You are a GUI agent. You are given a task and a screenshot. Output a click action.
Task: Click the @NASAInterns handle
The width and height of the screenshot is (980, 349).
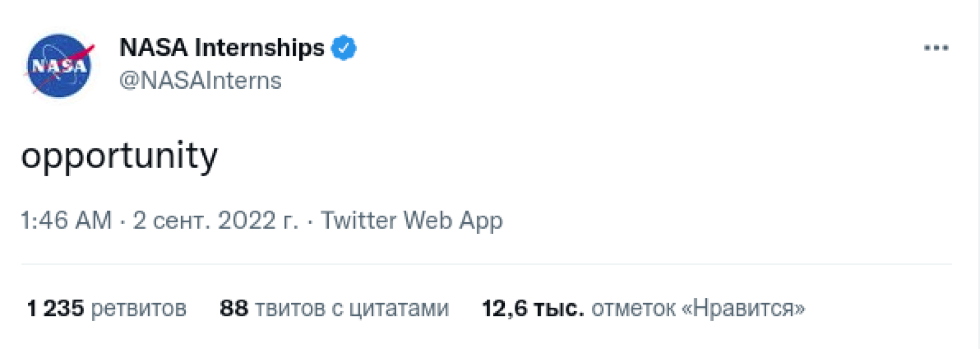pos(199,81)
